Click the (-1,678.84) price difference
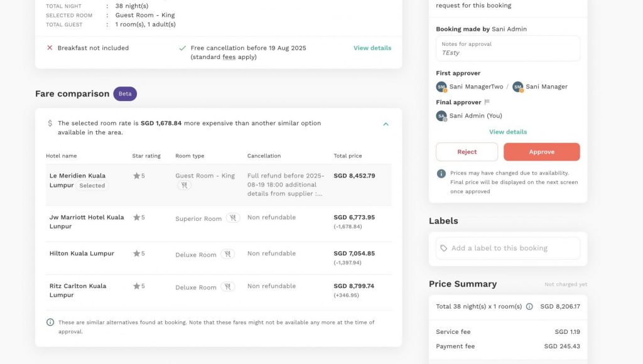Screen dimensions: 643x364 348,227
